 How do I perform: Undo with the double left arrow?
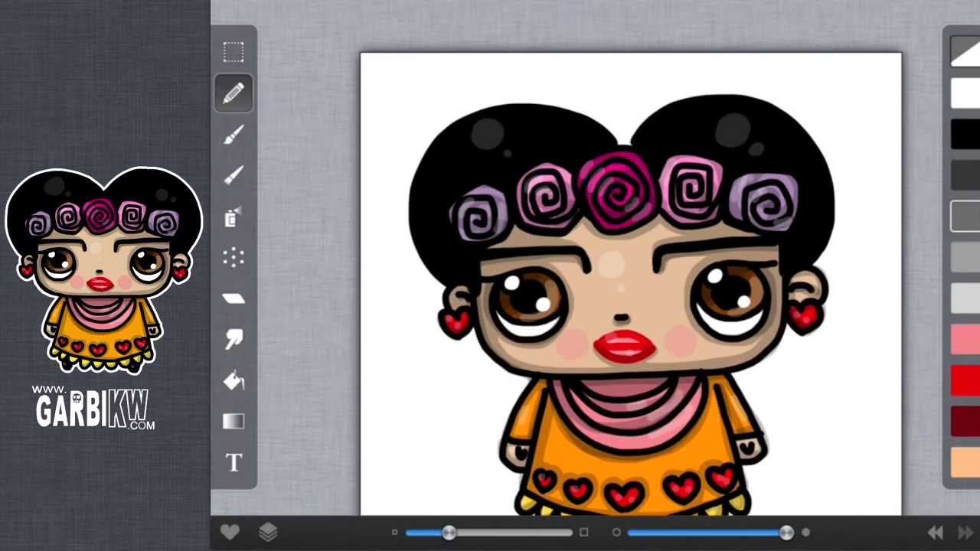[x=936, y=533]
